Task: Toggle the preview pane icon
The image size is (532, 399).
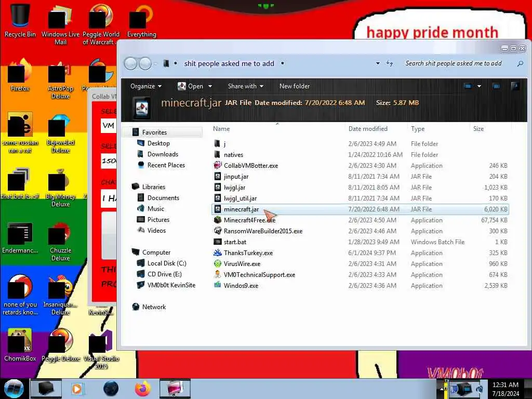Action: click(x=496, y=86)
